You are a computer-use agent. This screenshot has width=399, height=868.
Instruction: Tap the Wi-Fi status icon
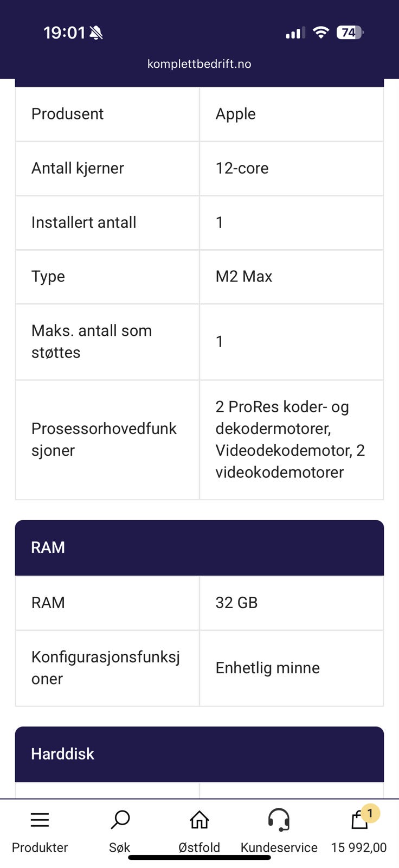321,33
